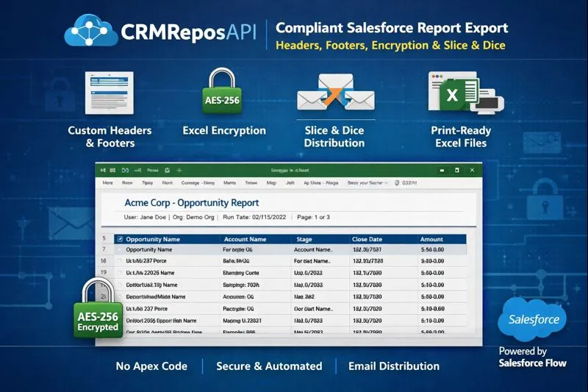Select row number 19 header
588x392 pixels.
click(104, 272)
